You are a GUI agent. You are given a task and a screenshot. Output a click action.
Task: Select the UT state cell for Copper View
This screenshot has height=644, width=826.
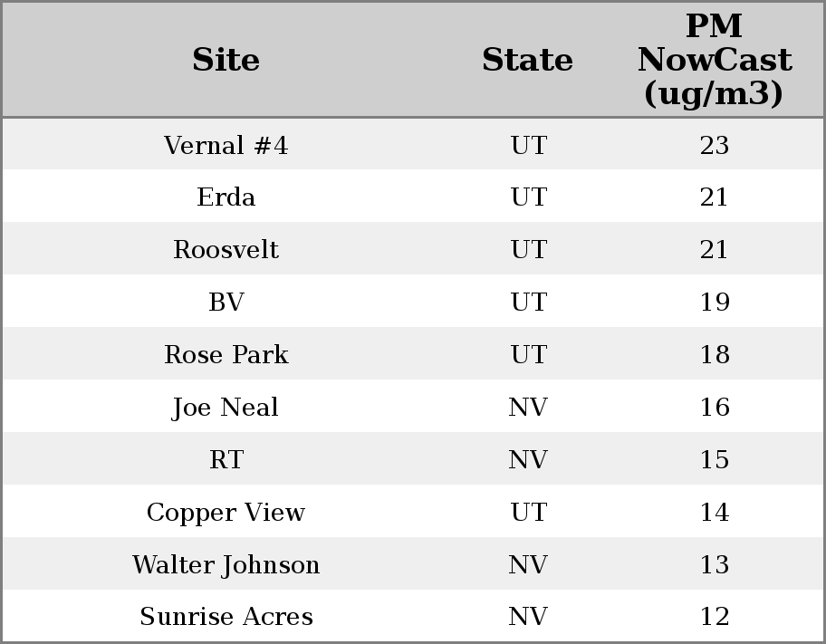point(528,513)
